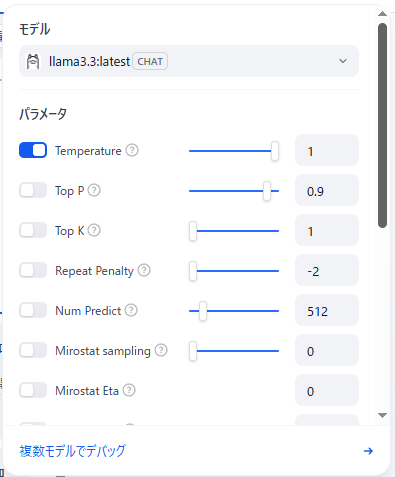
Task: Click the question mark icon next to Top K
Action: pos(94,230)
